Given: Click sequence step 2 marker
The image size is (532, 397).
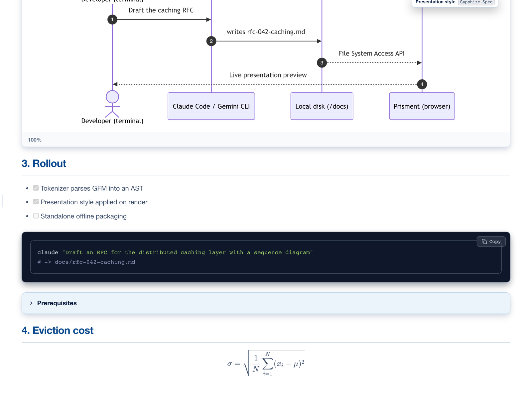Looking at the screenshot, I should point(211,41).
